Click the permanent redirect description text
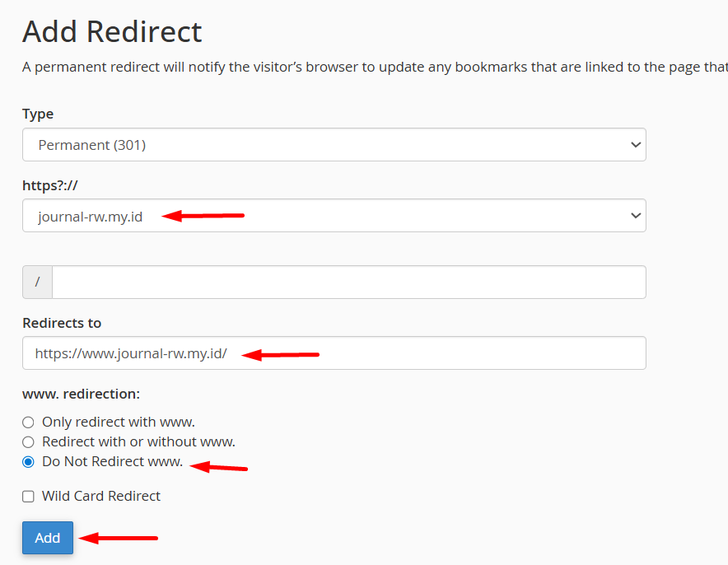The width and height of the screenshot is (728, 565). (371, 67)
